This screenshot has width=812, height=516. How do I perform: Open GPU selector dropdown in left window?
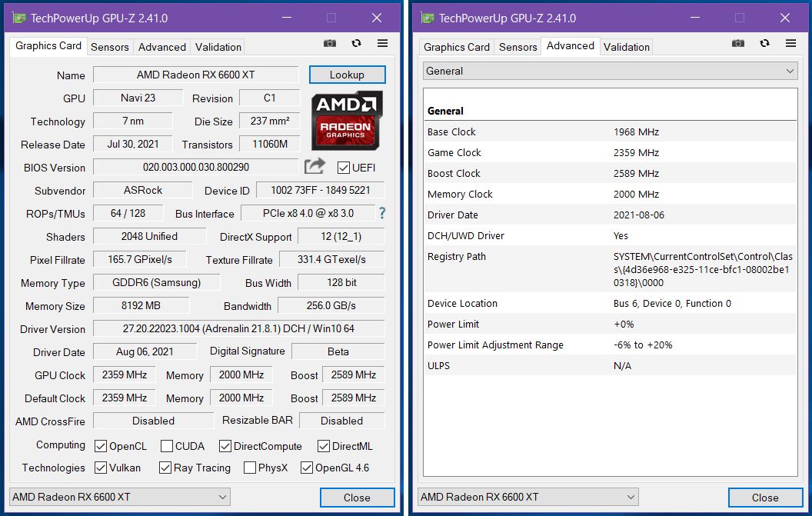tap(119, 497)
